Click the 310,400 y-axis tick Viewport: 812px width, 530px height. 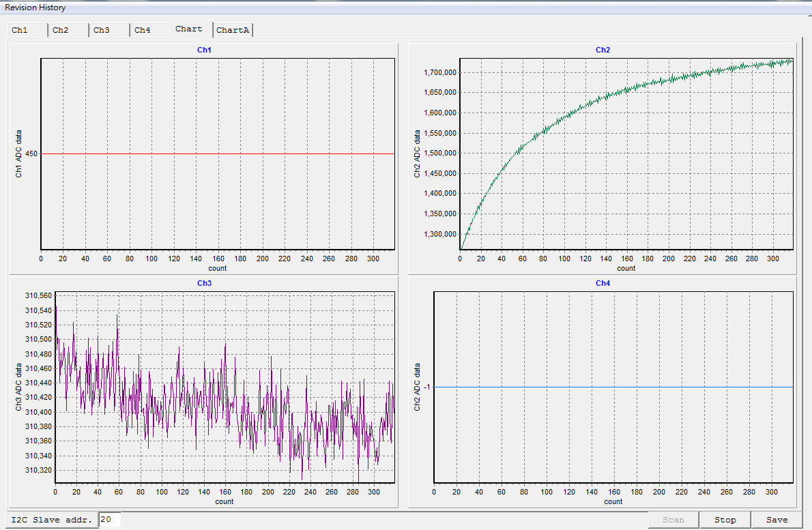coord(39,412)
